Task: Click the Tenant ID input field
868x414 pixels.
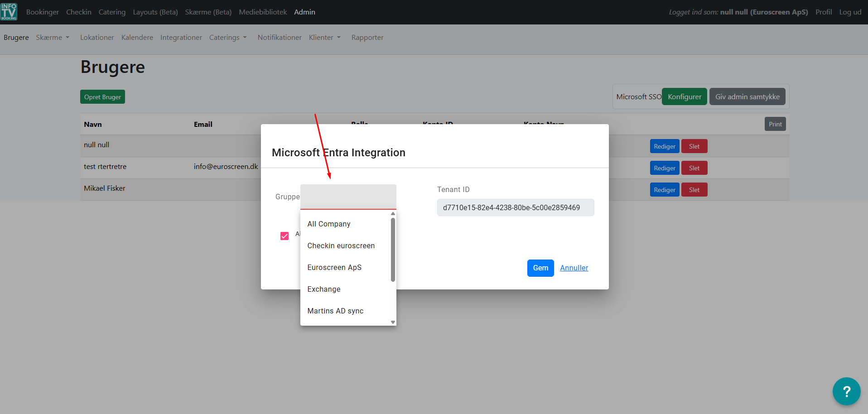Action: click(516, 207)
